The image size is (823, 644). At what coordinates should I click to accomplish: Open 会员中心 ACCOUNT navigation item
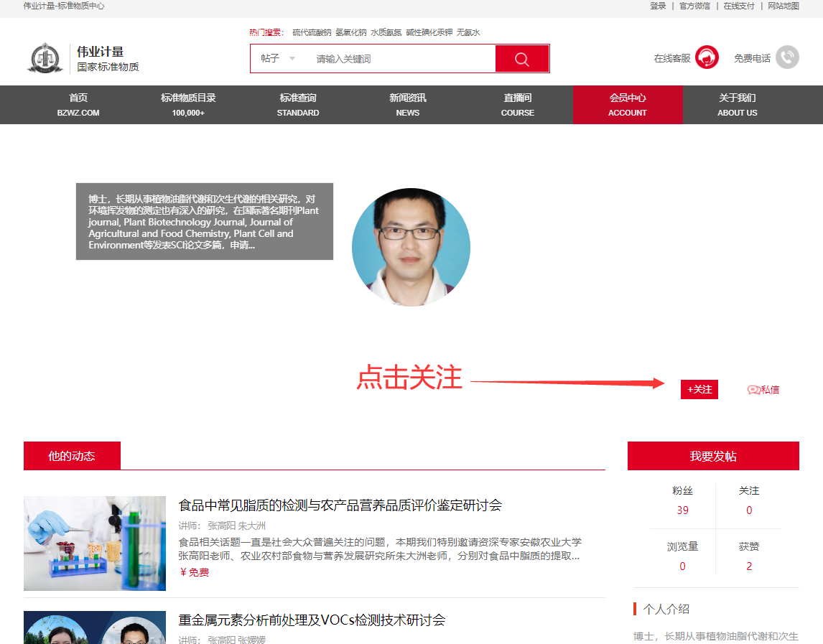[x=628, y=105]
